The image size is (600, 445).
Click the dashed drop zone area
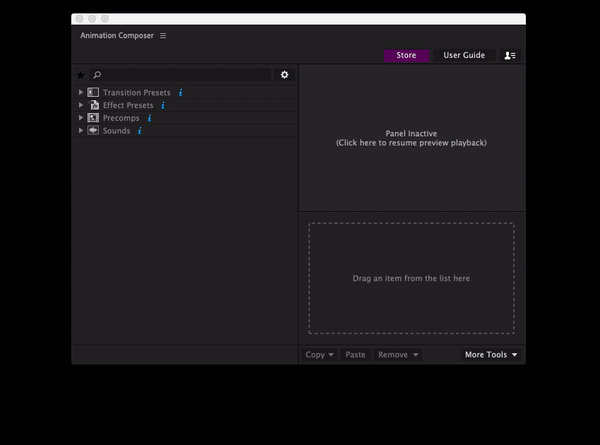tap(411, 278)
